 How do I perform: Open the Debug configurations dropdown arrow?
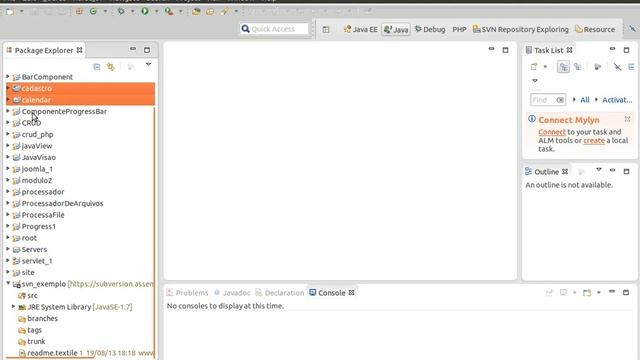pyautogui.click(x=132, y=12)
